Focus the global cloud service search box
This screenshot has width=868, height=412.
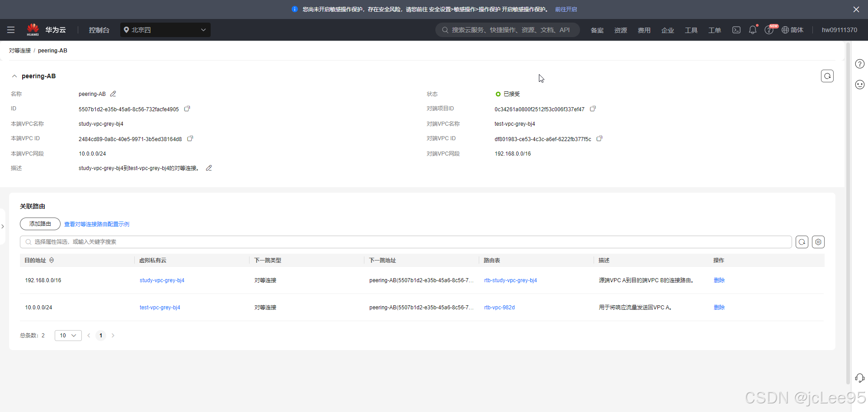click(508, 30)
